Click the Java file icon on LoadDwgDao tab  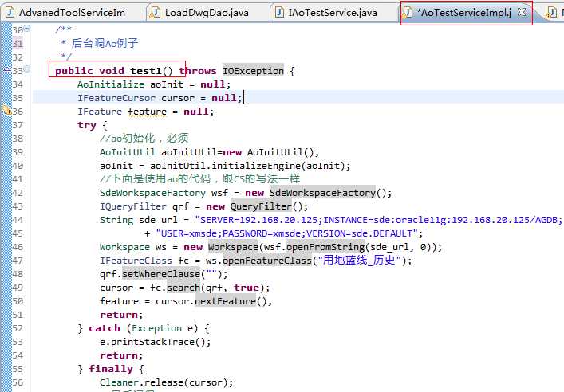coord(155,13)
